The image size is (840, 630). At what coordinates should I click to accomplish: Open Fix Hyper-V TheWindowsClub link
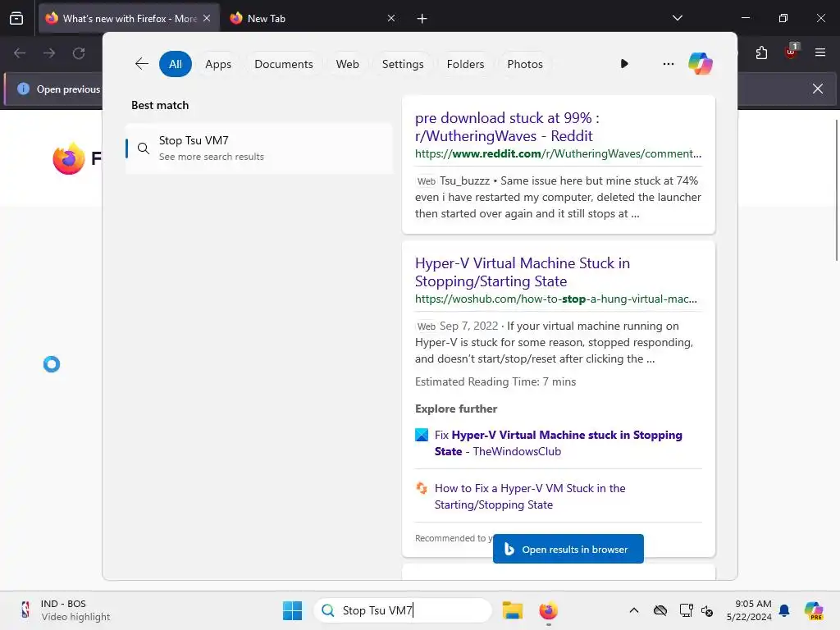tap(558, 443)
